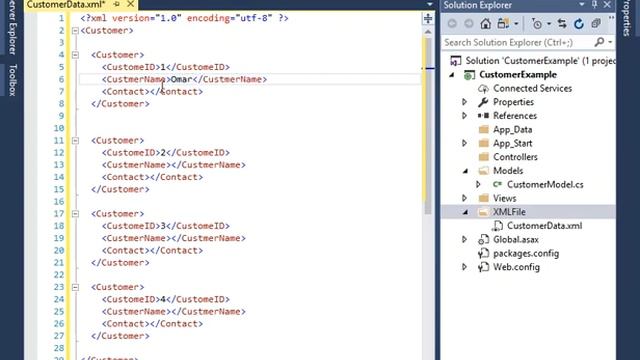Click the scroll-up arrow of the editor scrollbar
This screenshot has height=360, width=640.
click(428, 31)
